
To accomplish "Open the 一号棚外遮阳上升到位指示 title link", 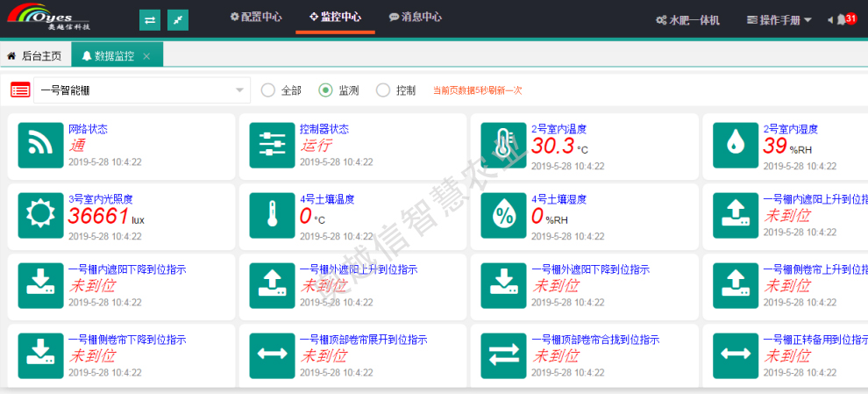I will (359, 270).
